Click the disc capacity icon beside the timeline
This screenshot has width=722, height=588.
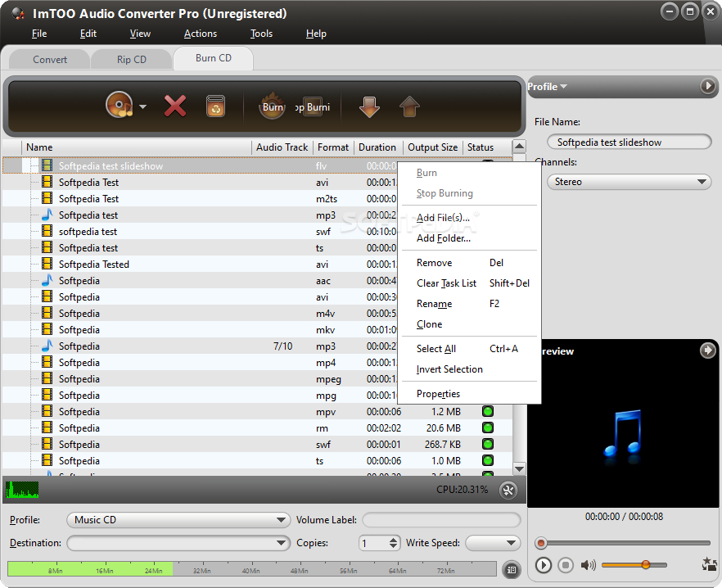pyautogui.click(x=511, y=569)
